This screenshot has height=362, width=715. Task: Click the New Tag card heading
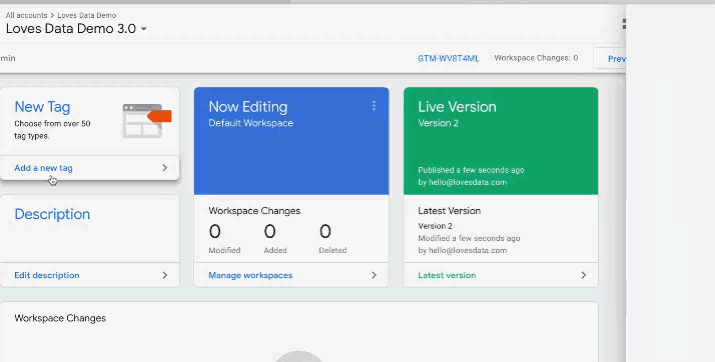click(x=42, y=107)
